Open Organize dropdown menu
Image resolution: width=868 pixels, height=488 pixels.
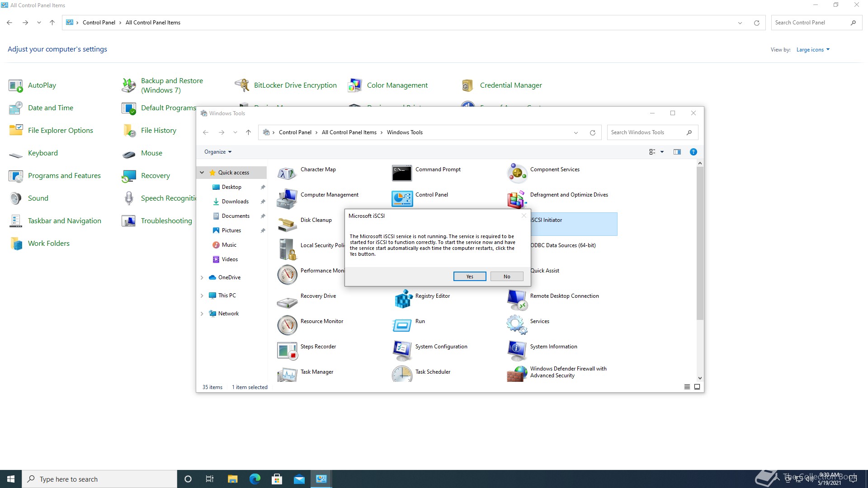pyautogui.click(x=218, y=152)
